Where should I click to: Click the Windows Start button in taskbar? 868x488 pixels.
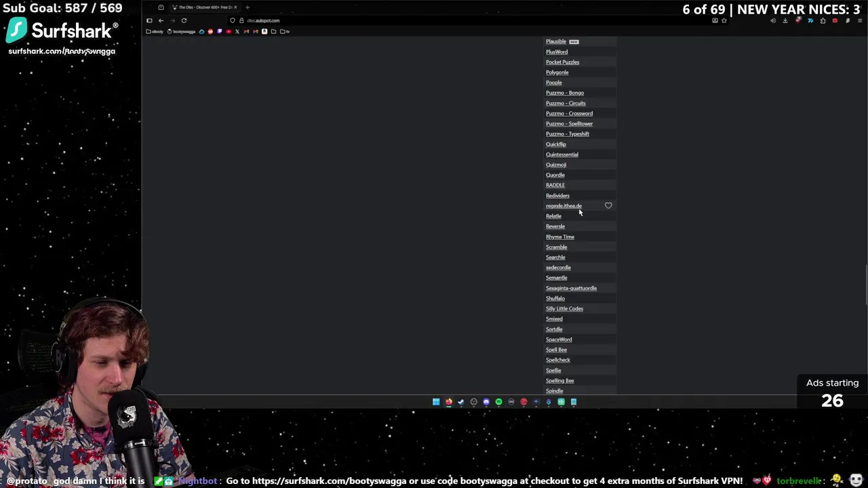pyautogui.click(x=436, y=402)
